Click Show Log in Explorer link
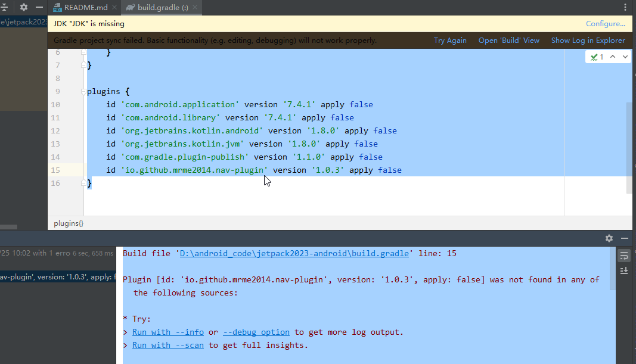 [588, 41]
